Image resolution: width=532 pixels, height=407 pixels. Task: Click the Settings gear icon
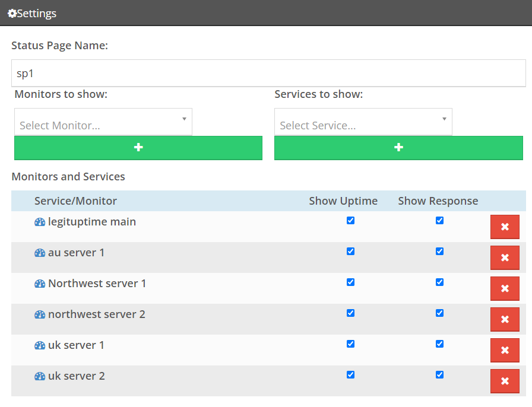pos(12,14)
